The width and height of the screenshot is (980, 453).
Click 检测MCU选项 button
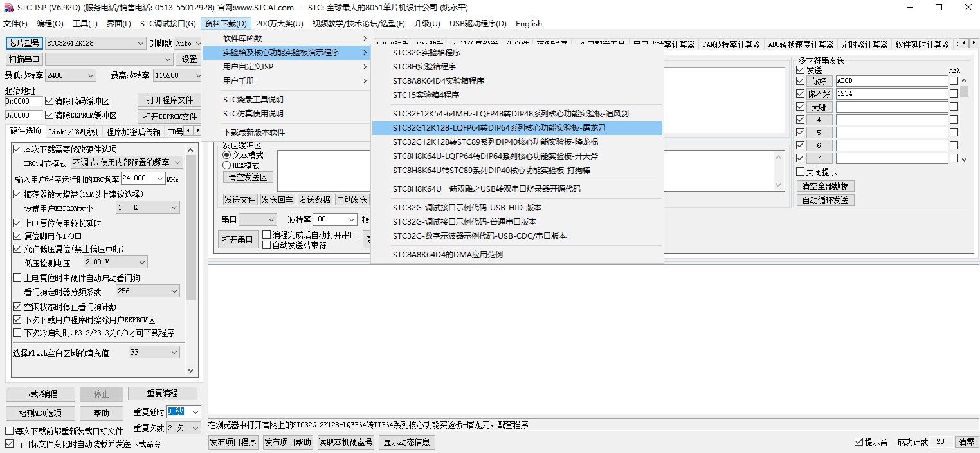click(40, 413)
